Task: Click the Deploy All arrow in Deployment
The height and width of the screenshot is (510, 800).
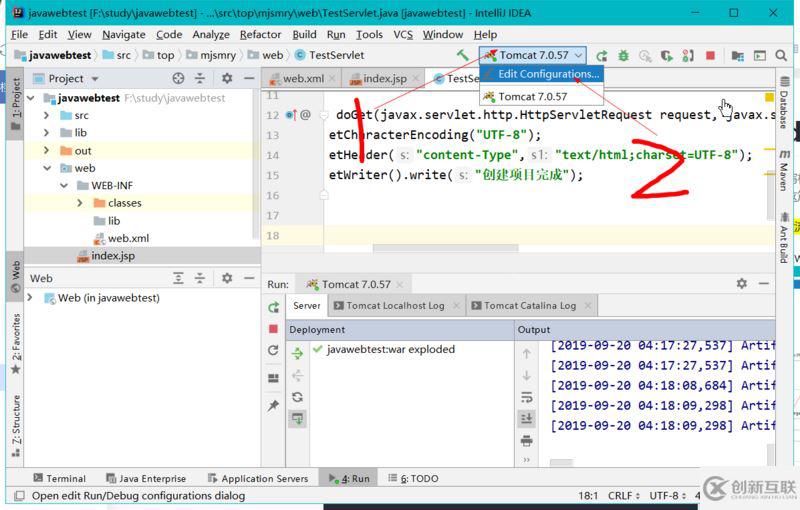Action: 297,353
